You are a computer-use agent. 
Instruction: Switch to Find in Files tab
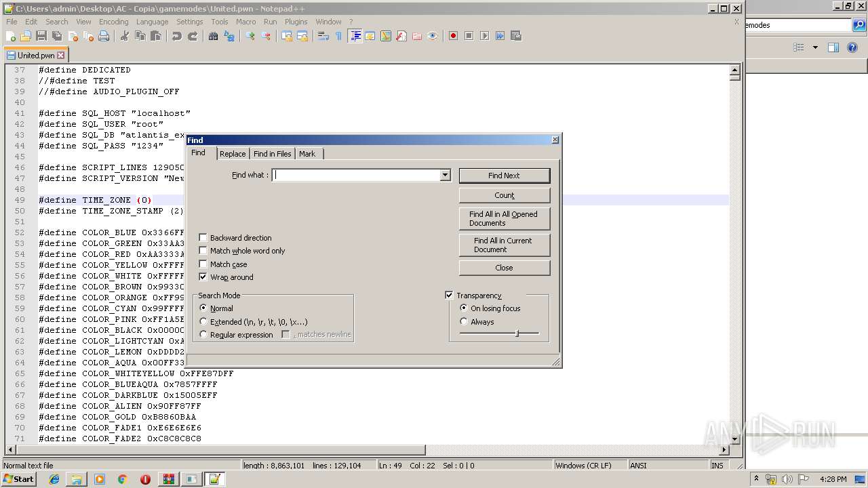(x=272, y=154)
